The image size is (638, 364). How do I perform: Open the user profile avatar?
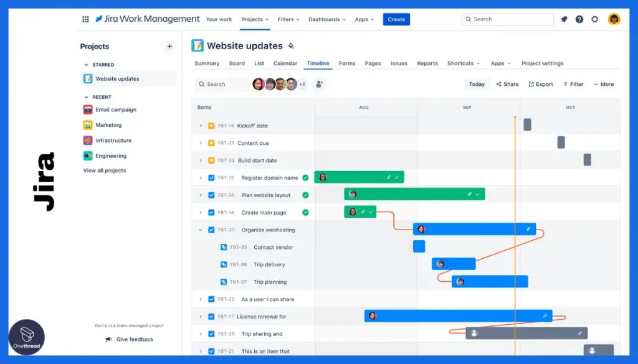point(614,19)
